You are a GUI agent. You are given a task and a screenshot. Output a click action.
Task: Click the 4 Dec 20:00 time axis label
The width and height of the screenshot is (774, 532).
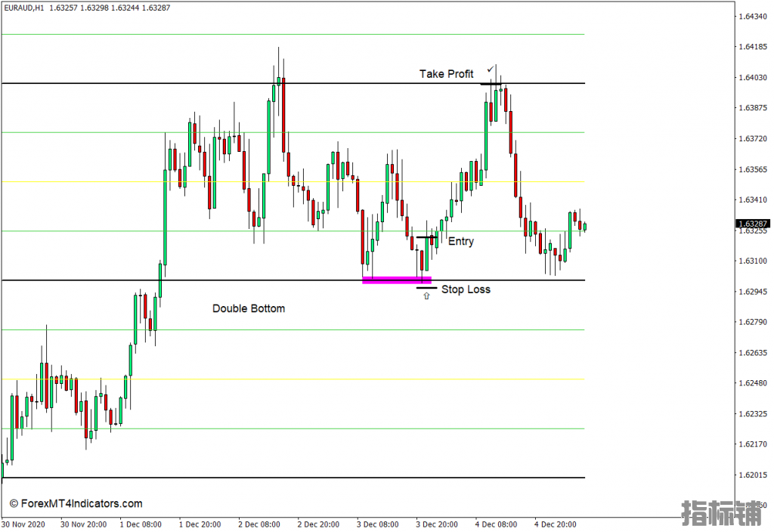(557, 524)
